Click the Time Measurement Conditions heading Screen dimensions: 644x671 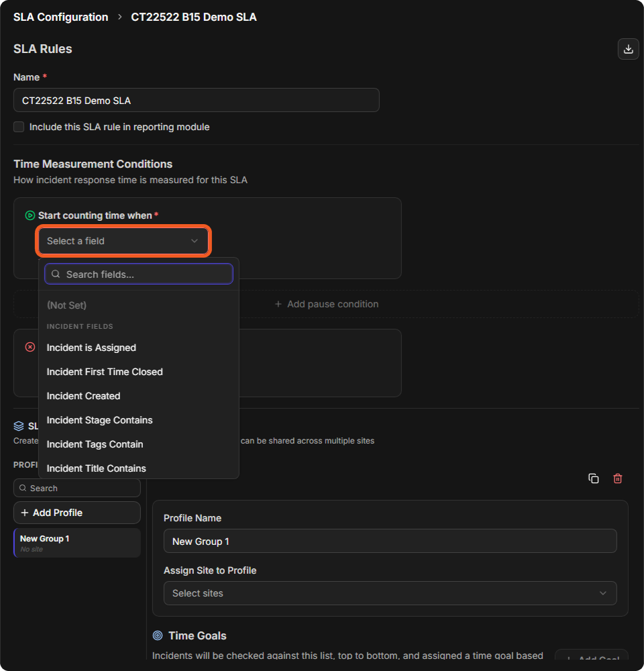(93, 164)
